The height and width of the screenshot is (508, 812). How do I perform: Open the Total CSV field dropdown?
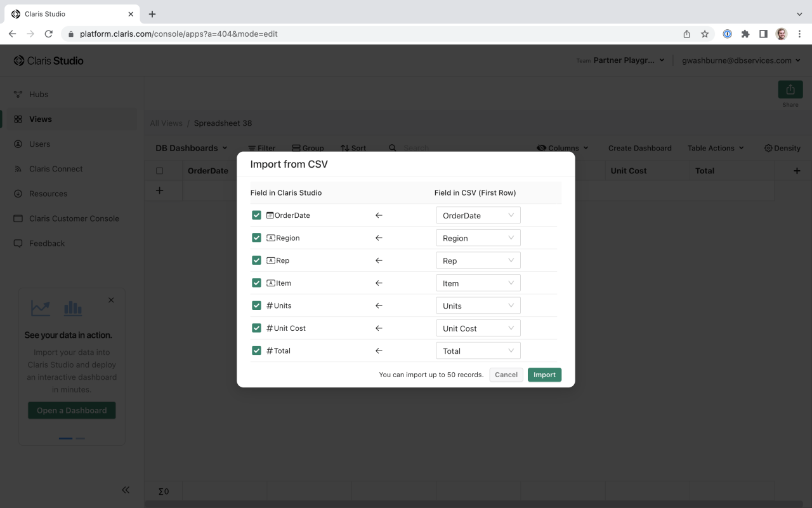coord(478,351)
